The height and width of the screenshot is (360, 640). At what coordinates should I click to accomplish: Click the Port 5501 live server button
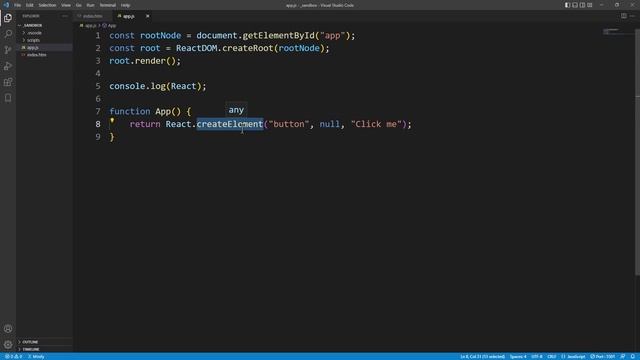point(602,356)
